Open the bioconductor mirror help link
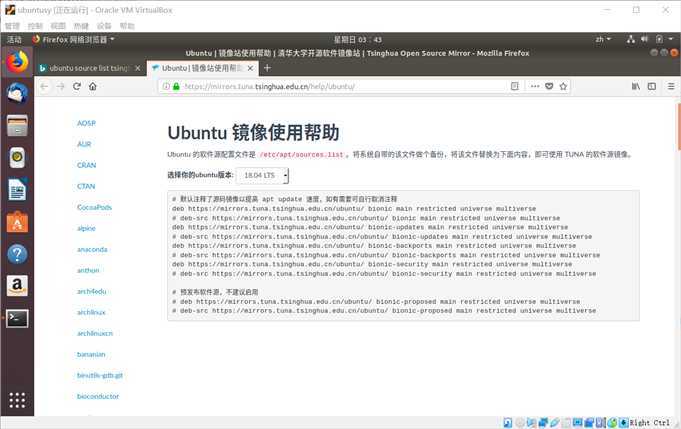This screenshot has width=681, height=429. [x=98, y=396]
